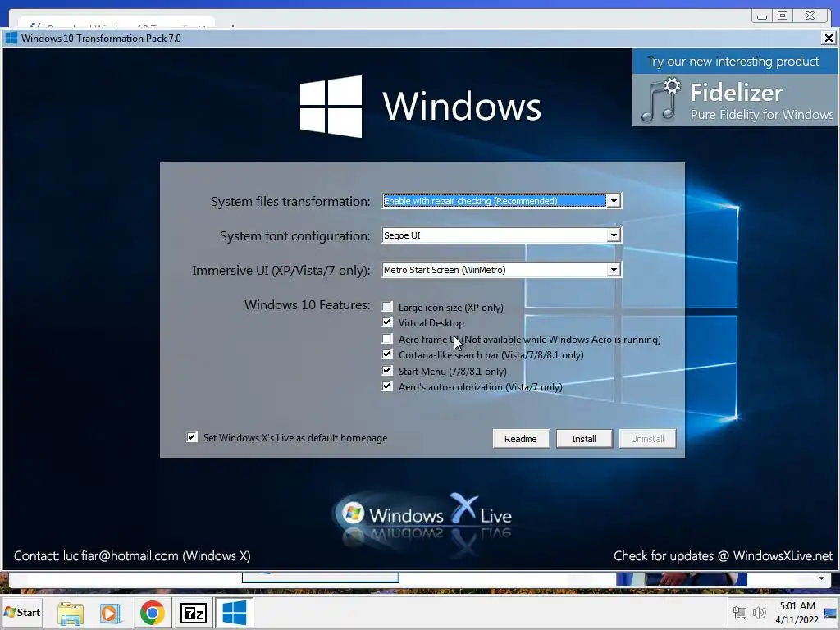This screenshot has height=630, width=840.
Task: Open Google Chrome from the taskbar
Action: [152, 612]
